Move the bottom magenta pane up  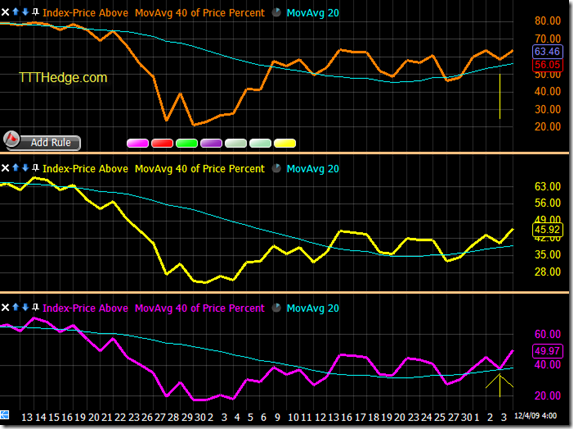coord(16,307)
